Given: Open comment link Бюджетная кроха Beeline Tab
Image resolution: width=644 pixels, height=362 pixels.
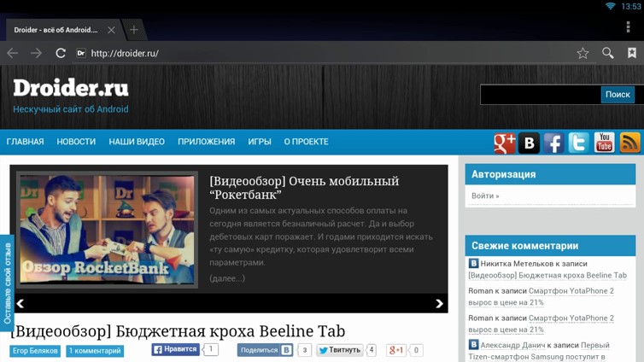Looking at the screenshot, I should [547, 276].
